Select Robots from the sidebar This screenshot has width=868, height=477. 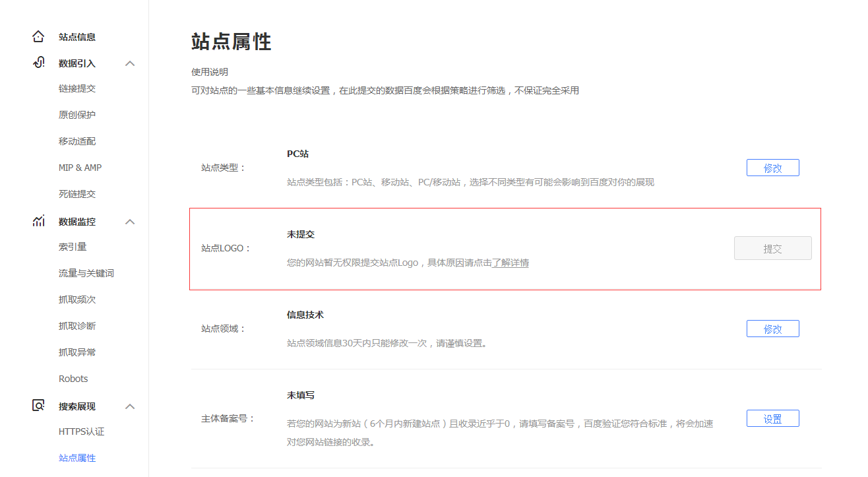[73, 378]
